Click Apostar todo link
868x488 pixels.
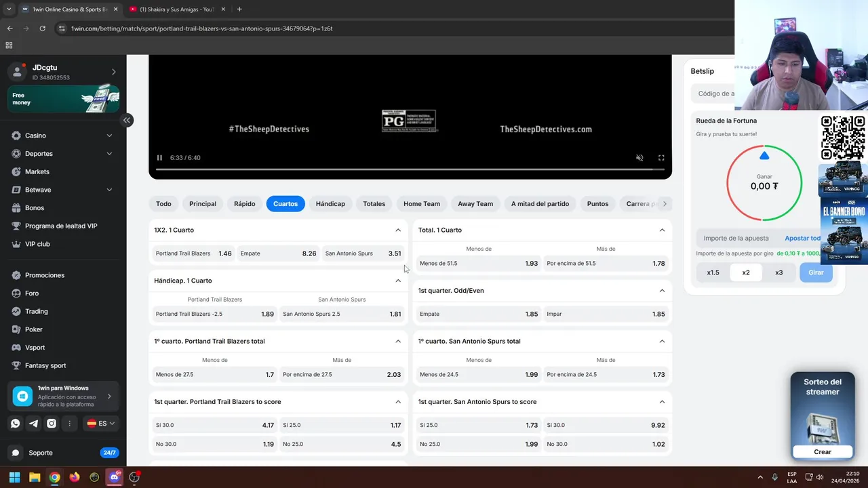[x=802, y=239]
